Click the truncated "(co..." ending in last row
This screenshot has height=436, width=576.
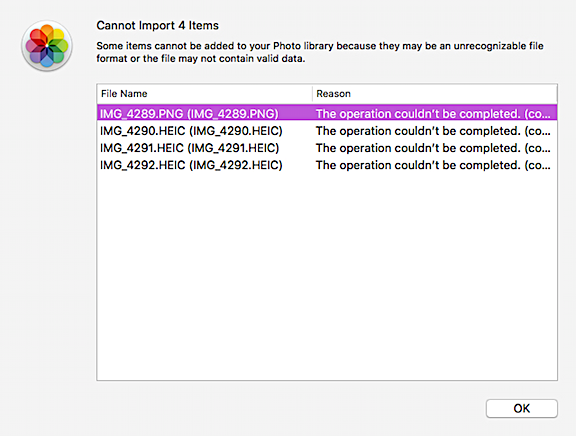point(537,165)
